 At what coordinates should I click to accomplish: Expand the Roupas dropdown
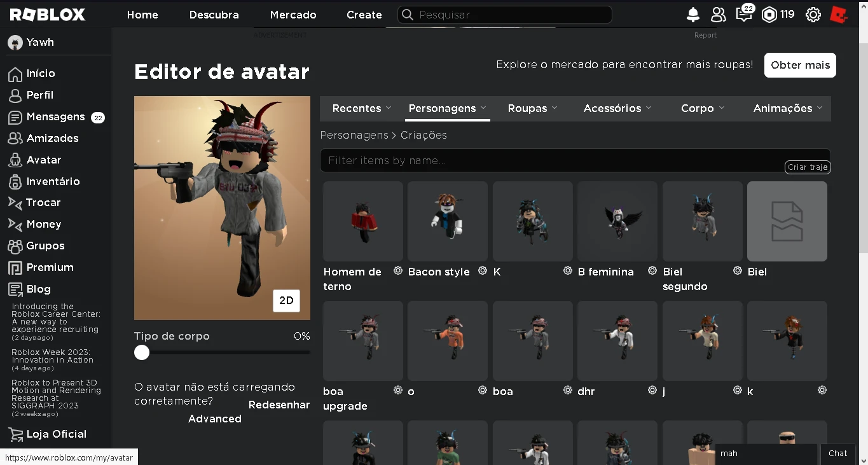tap(533, 108)
